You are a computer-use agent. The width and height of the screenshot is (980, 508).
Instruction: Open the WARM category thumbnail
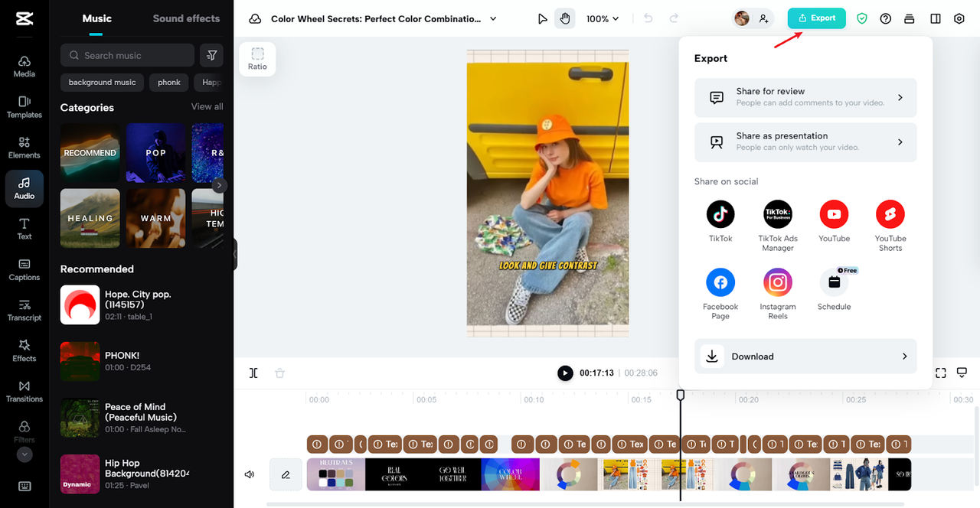click(x=156, y=218)
